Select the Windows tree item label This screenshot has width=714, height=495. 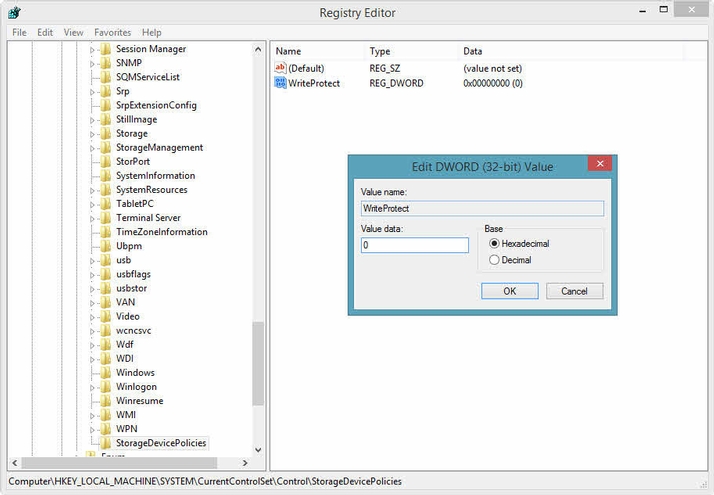coord(135,373)
